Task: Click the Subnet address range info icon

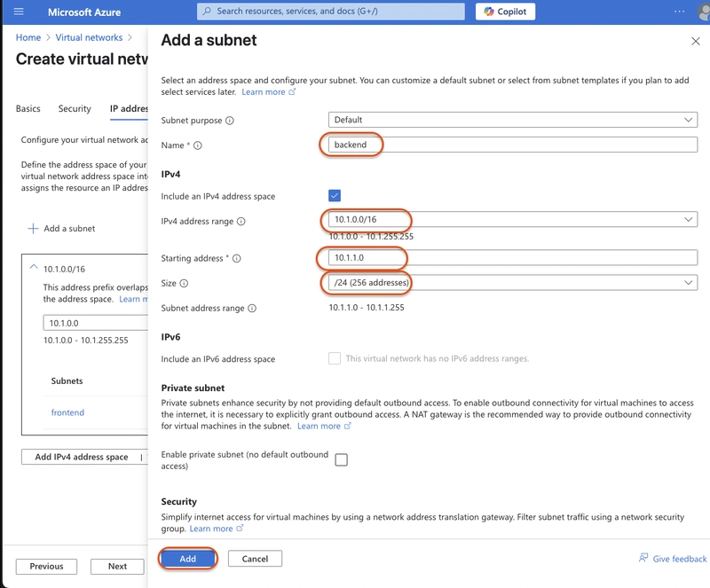Action: click(252, 309)
